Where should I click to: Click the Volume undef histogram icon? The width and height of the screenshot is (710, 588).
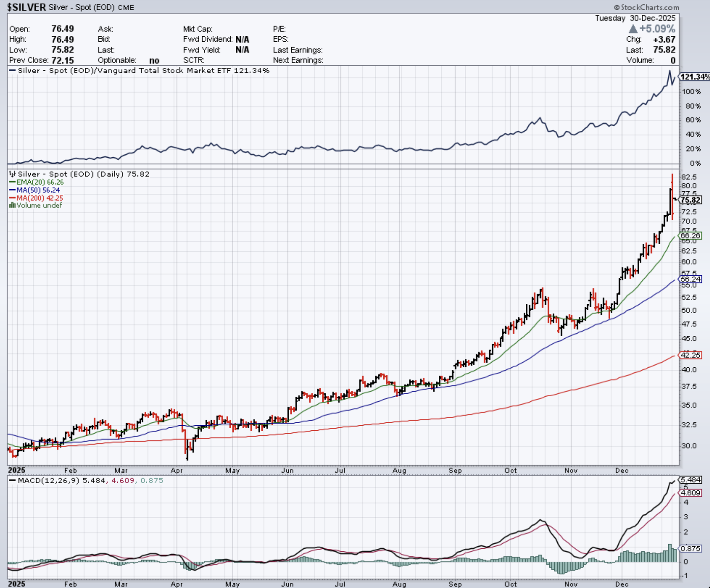tap(12, 205)
